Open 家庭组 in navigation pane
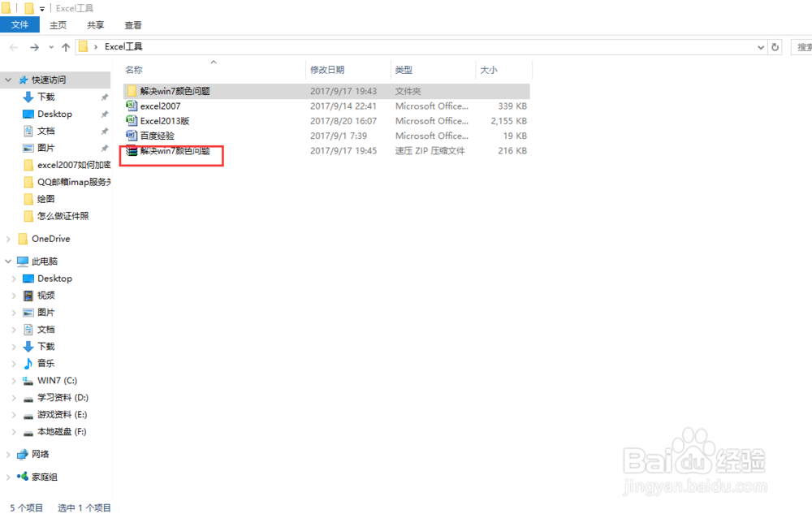 click(45, 477)
